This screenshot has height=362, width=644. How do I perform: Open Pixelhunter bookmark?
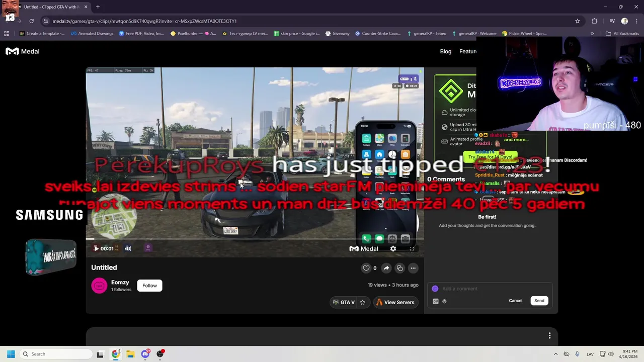click(x=193, y=34)
